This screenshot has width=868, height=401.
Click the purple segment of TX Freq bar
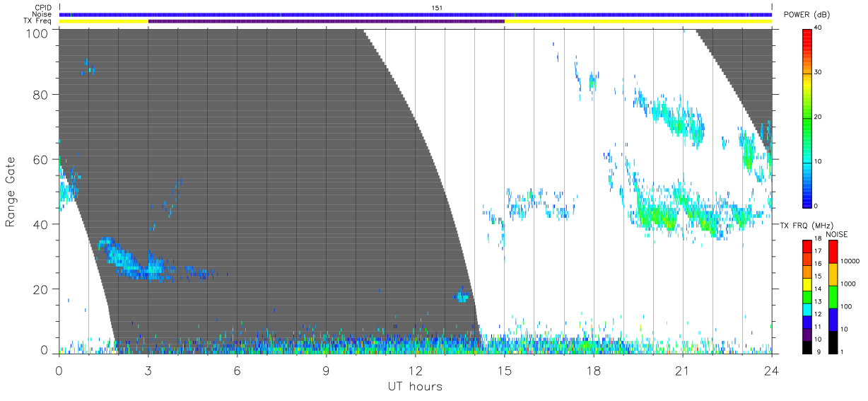point(327,21)
